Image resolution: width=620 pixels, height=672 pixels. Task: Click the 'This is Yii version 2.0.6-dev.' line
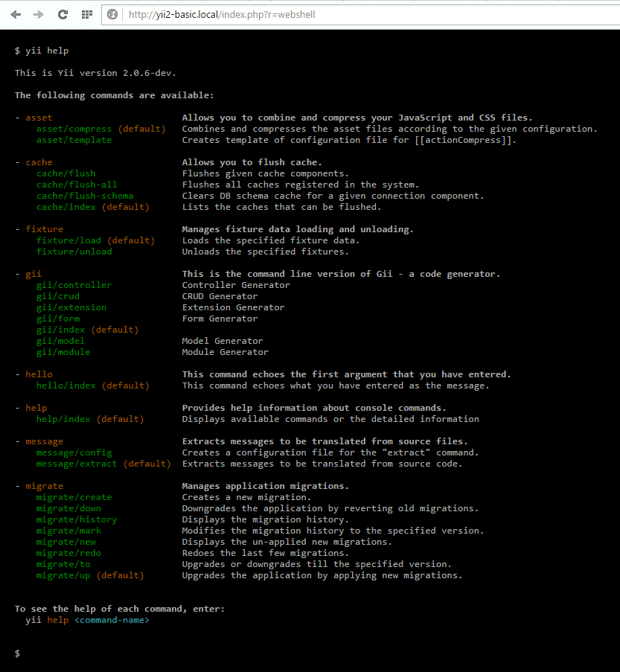pyautogui.click(x=95, y=73)
